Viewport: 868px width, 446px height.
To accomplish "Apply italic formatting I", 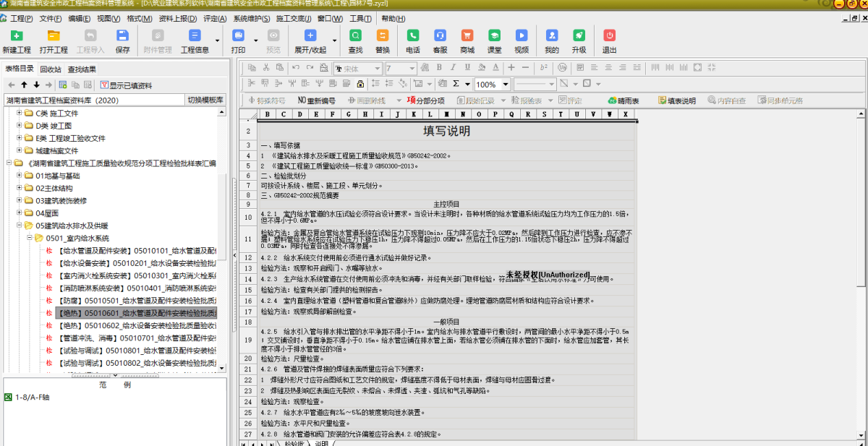I will (453, 68).
